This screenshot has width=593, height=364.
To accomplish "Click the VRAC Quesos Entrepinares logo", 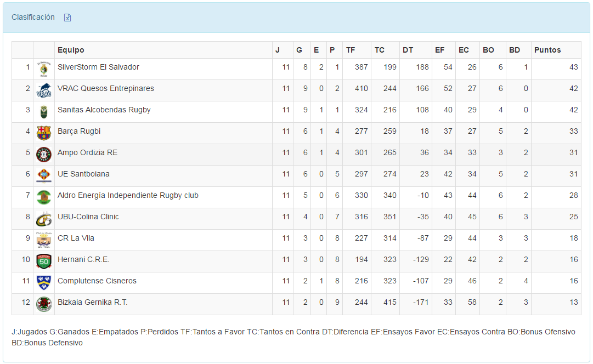I will click(x=44, y=90).
